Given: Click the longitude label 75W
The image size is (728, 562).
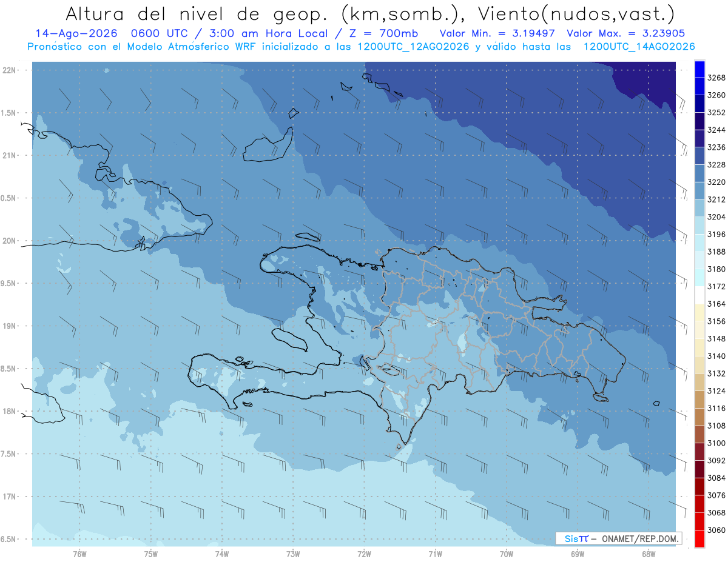Looking at the screenshot, I should 150,555.
